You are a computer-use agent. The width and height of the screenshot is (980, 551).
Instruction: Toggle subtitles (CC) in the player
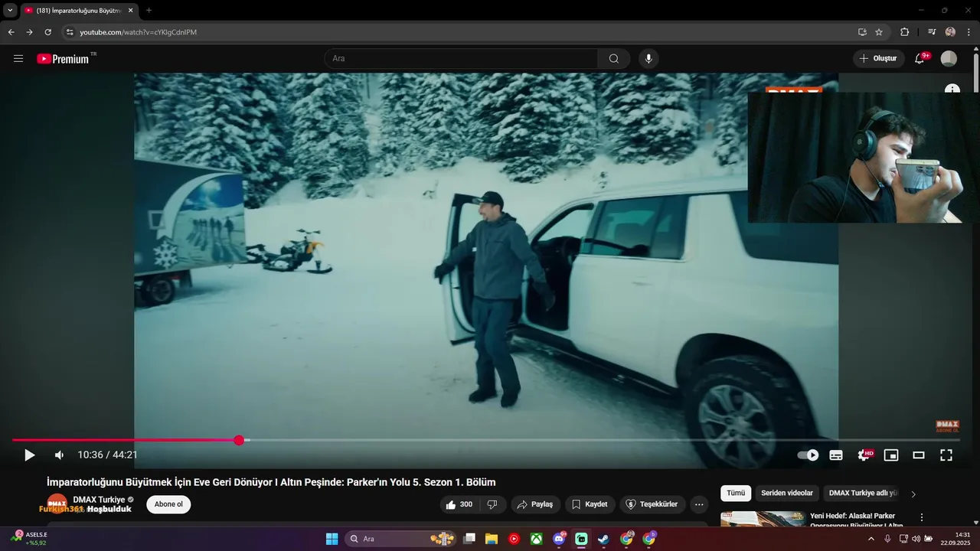click(836, 455)
